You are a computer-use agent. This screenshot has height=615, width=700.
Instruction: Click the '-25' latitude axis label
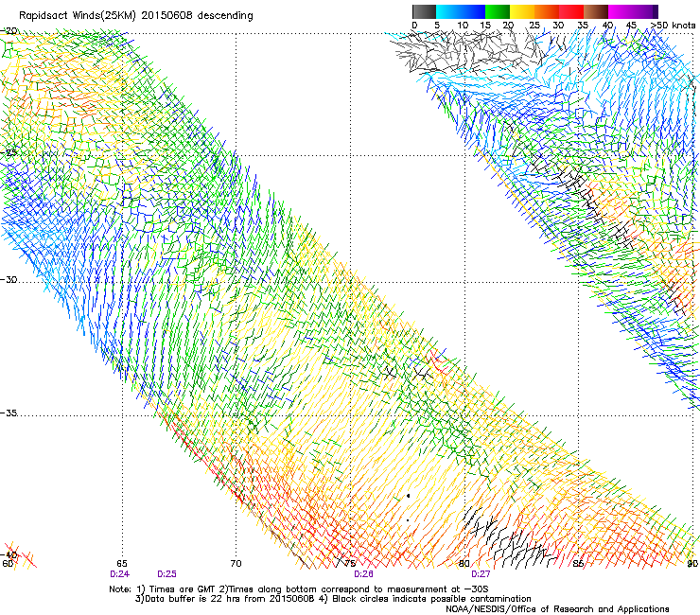[x=9, y=152]
